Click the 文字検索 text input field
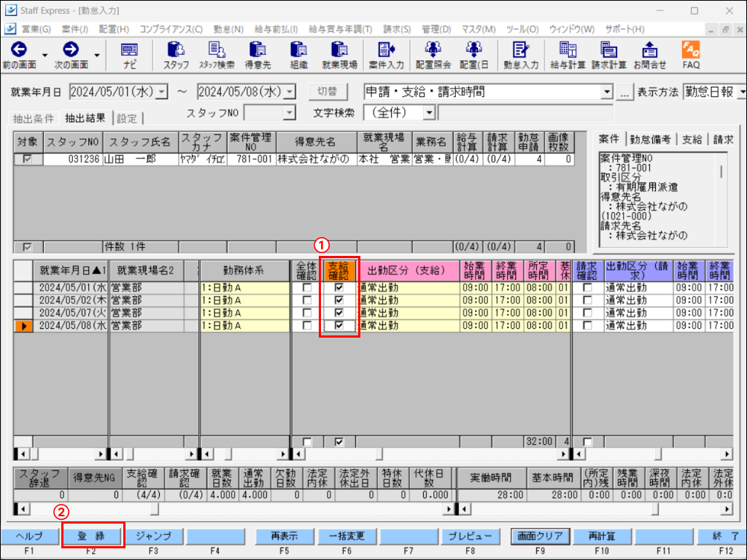The width and height of the screenshot is (747, 560). coord(525,113)
